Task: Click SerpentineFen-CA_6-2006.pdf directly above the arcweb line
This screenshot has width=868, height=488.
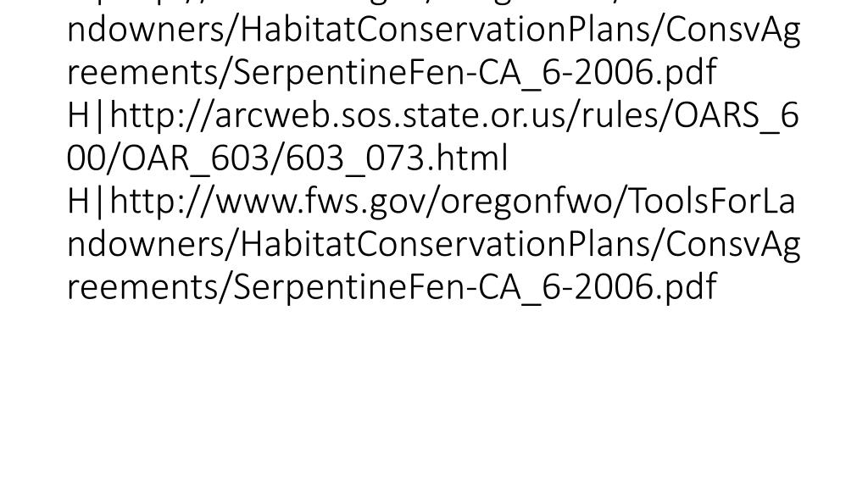Action: pos(475,73)
